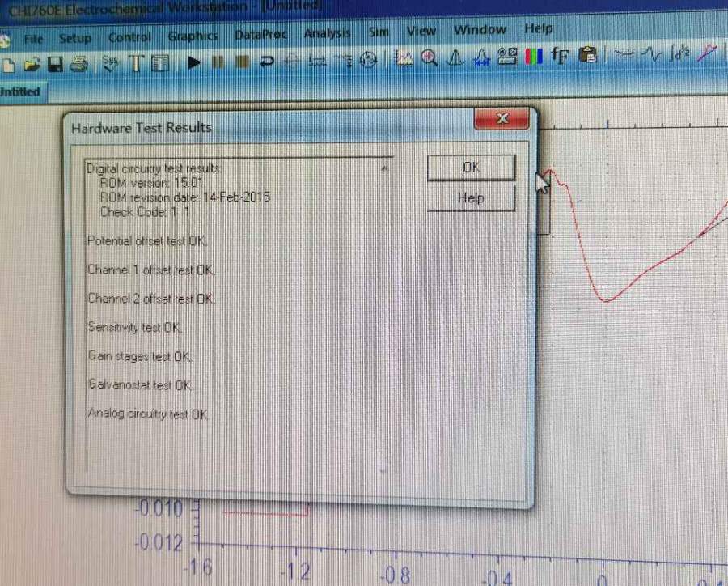Open the Graphics menu
The height and width of the screenshot is (586, 728).
193,36
